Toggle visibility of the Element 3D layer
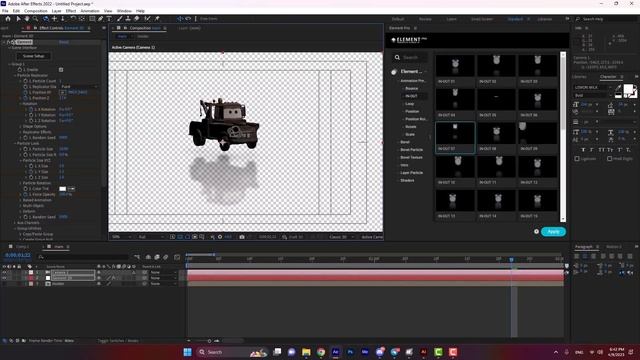Screen dimensions: 640x360 [x=4, y=278]
